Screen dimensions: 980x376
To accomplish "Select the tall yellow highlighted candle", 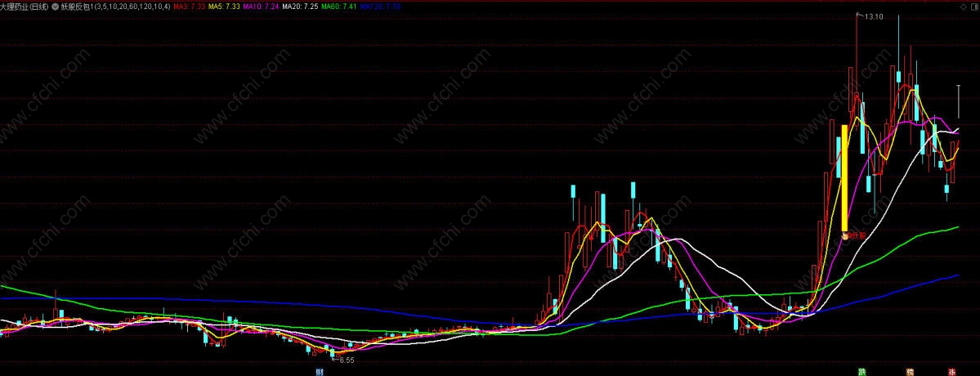I will (845, 179).
